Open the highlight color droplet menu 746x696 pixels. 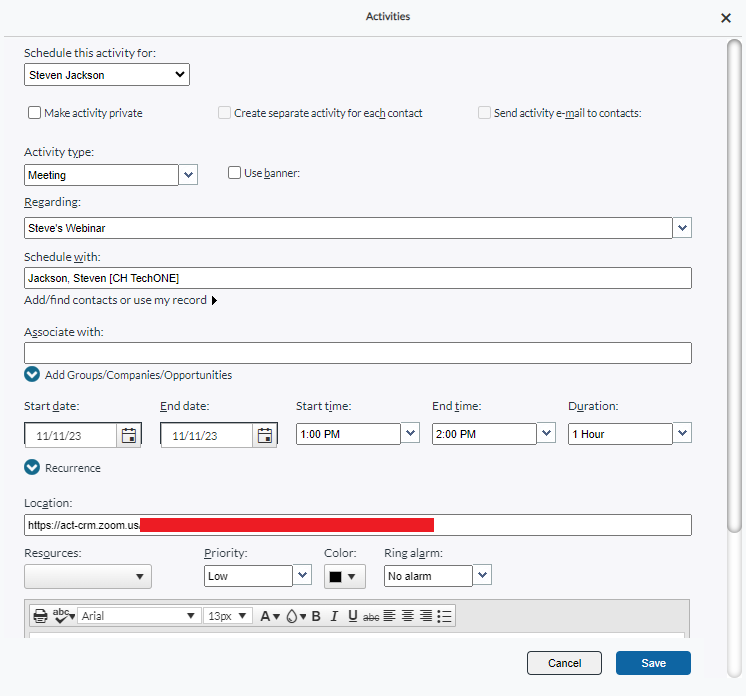pyautogui.click(x=296, y=616)
